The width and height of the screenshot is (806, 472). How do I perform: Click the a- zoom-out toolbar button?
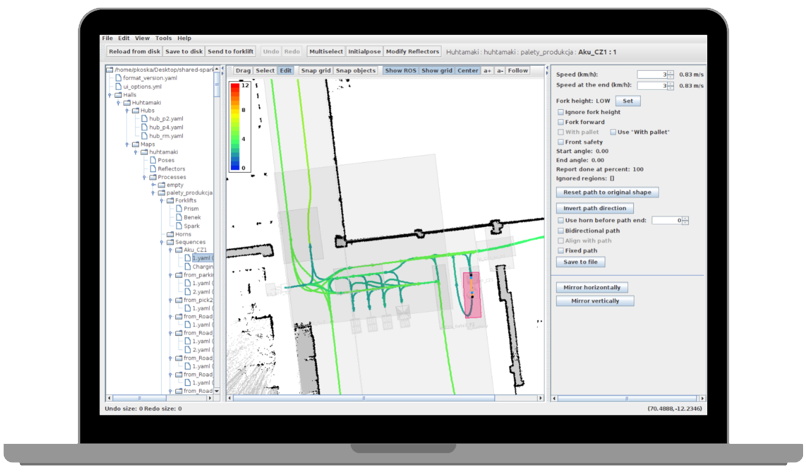pos(500,71)
